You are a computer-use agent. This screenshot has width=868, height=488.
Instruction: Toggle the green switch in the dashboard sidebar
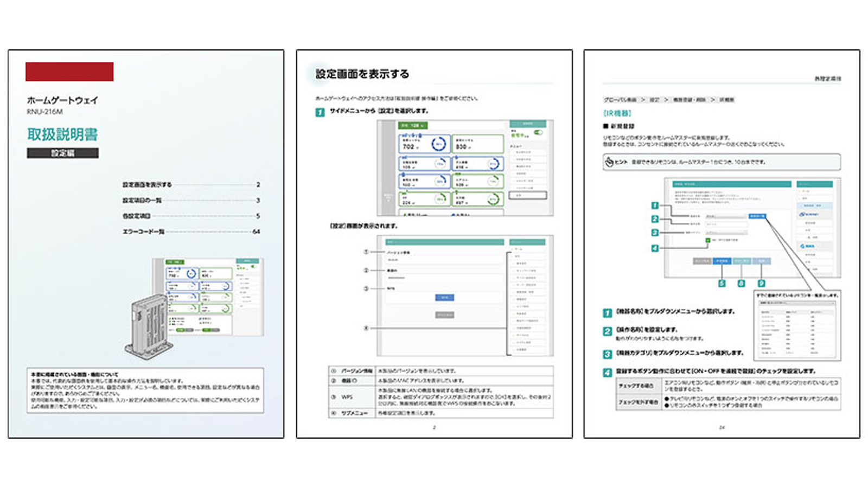point(538,132)
